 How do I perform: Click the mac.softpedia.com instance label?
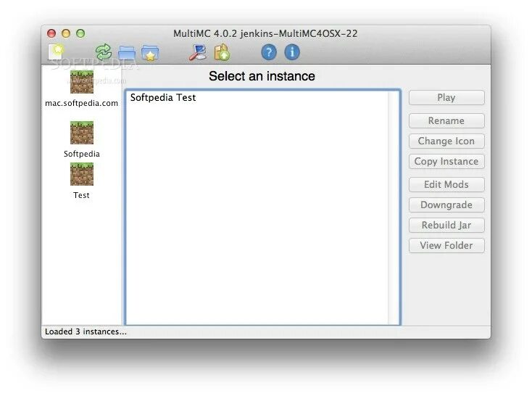(x=81, y=103)
